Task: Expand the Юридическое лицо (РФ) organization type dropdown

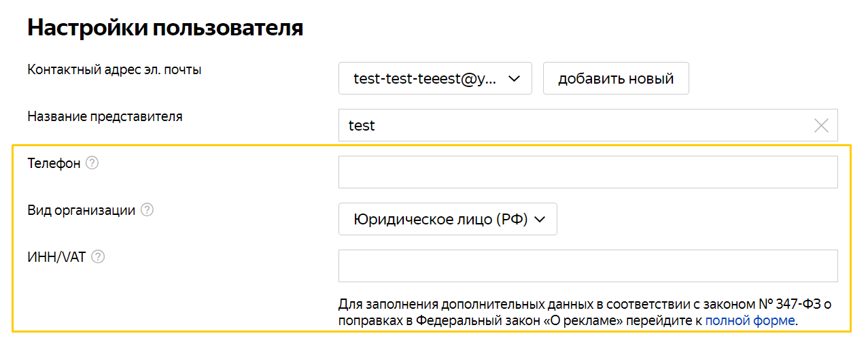Action: pos(448,219)
